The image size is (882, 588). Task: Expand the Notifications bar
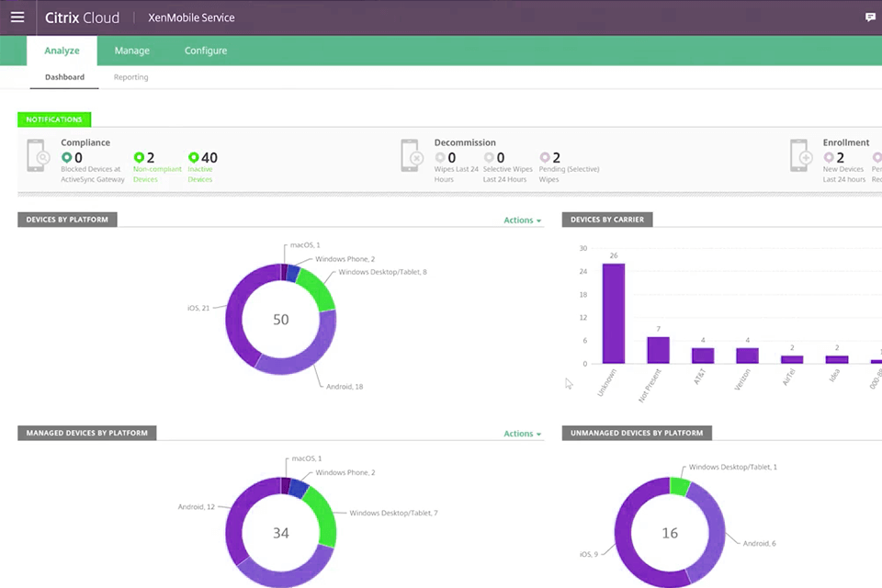coord(53,119)
